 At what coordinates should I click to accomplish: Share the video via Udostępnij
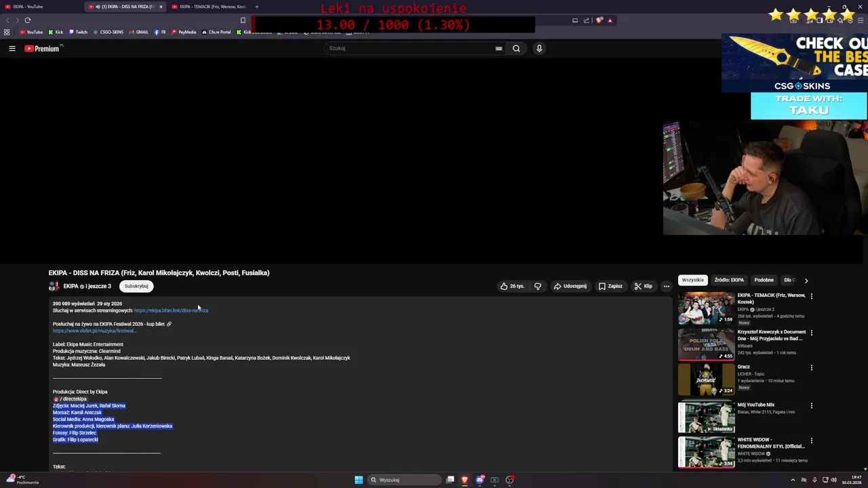click(570, 286)
